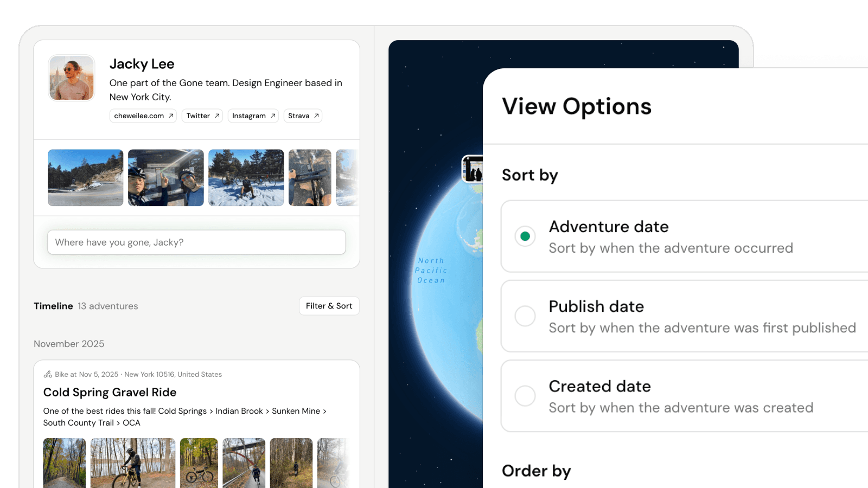Open the Strava profile link

tap(303, 116)
